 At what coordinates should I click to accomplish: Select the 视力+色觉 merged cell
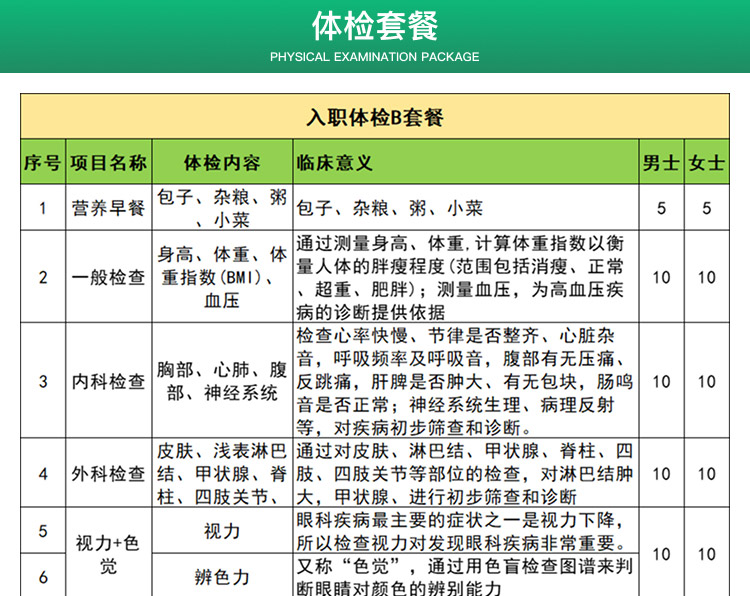tap(109, 554)
